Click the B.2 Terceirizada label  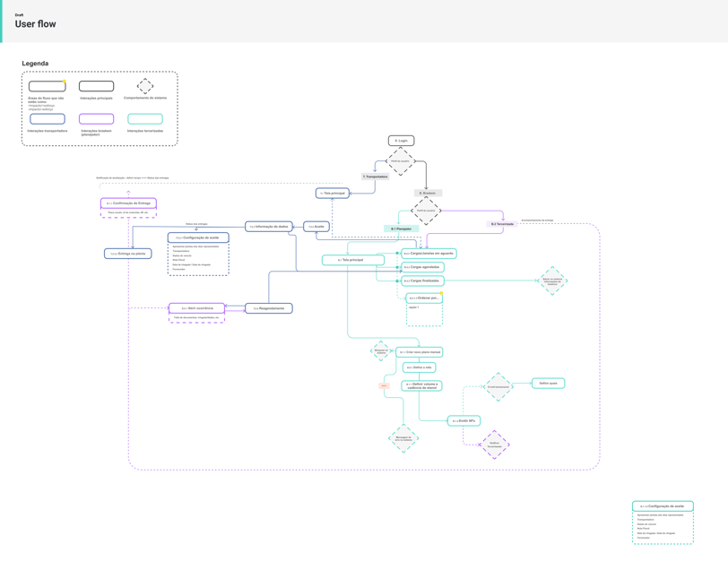click(502, 224)
